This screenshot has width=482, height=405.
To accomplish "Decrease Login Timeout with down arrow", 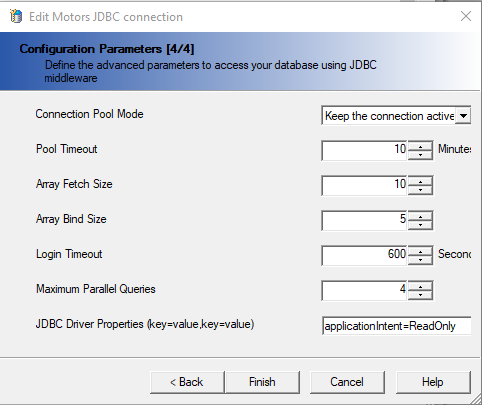I will pos(420,260).
